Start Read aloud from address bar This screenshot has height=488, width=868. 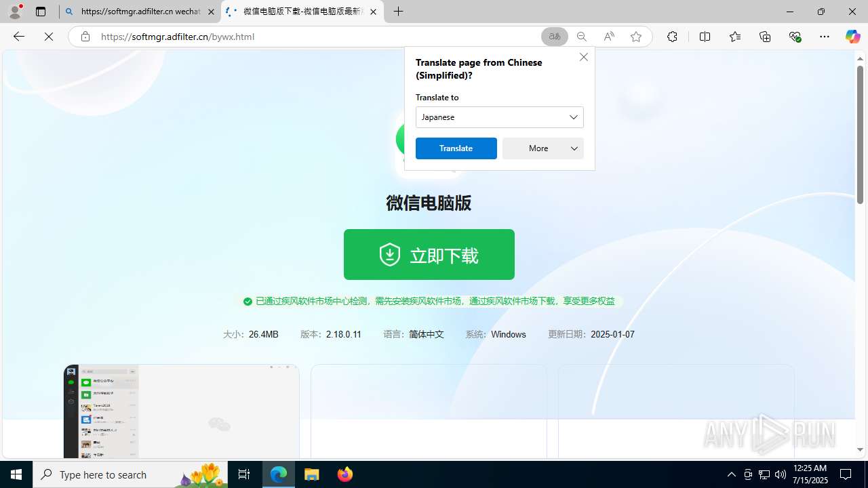[609, 37]
